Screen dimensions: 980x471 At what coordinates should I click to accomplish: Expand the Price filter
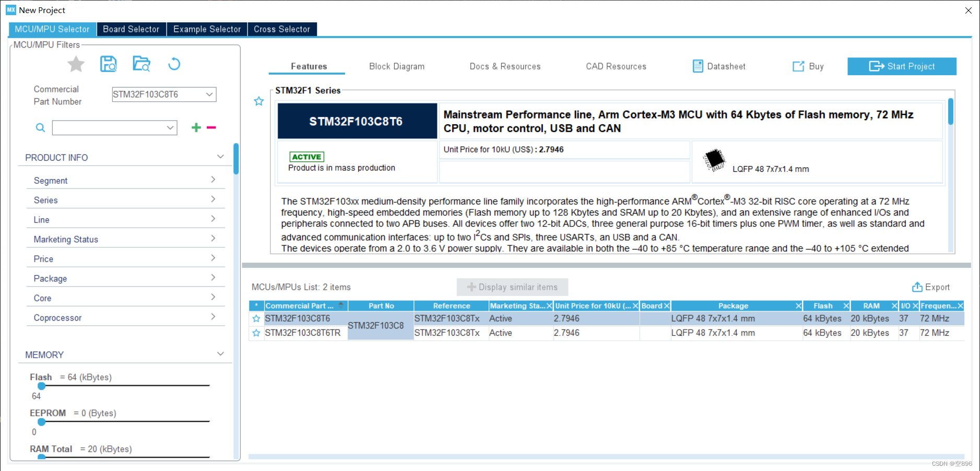click(x=213, y=258)
